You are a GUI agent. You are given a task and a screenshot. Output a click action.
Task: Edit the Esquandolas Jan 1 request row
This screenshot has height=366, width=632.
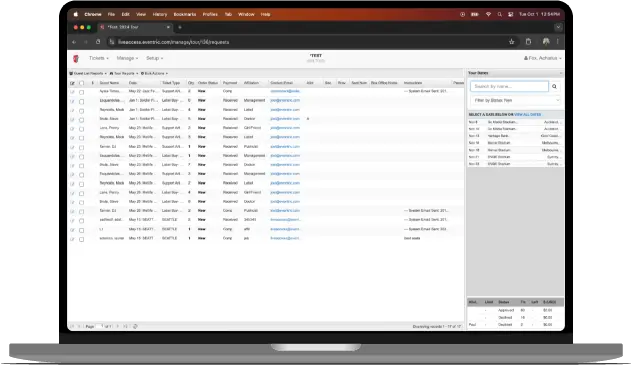point(72,101)
